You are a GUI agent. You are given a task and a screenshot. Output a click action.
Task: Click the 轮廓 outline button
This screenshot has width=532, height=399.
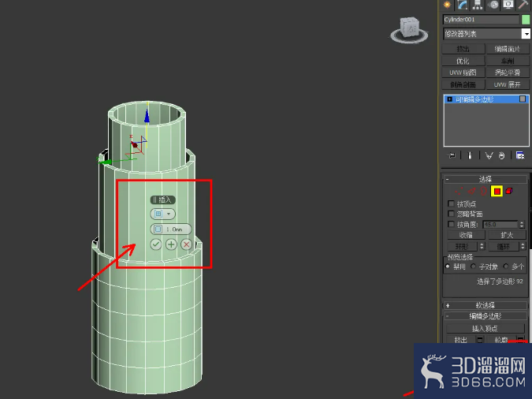501,340
